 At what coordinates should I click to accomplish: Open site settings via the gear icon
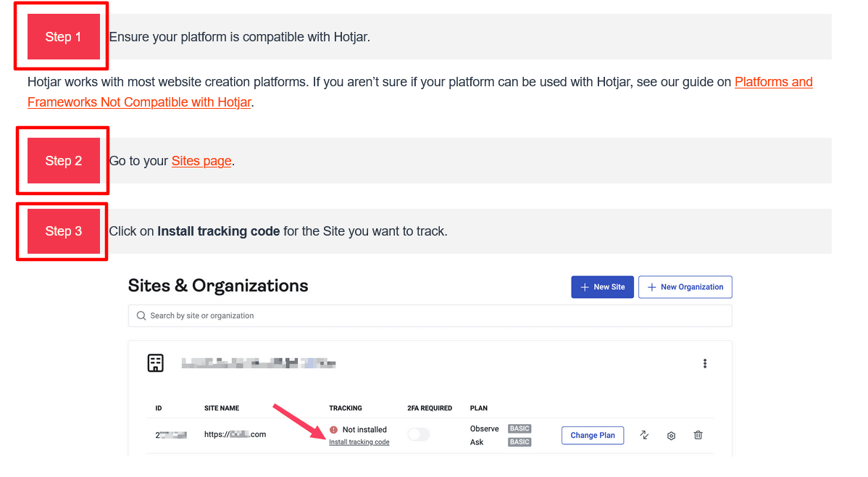click(x=671, y=435)
